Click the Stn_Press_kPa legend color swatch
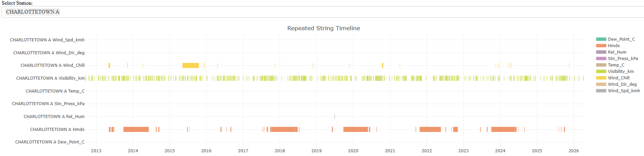644x156 pixels. click(601, 59)
